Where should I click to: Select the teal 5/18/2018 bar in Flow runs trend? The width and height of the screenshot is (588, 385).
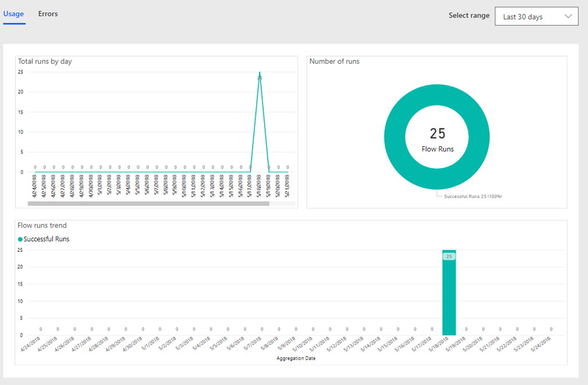[x=449, y=298]
